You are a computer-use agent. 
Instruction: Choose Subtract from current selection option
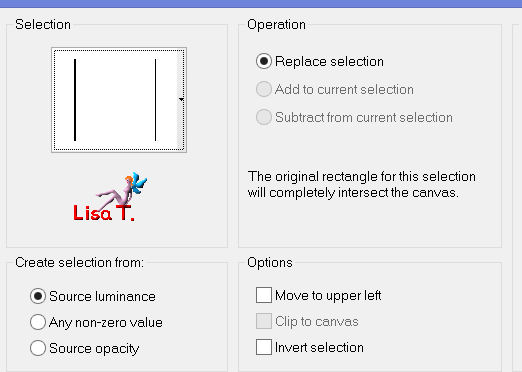[x=264, y=117]
